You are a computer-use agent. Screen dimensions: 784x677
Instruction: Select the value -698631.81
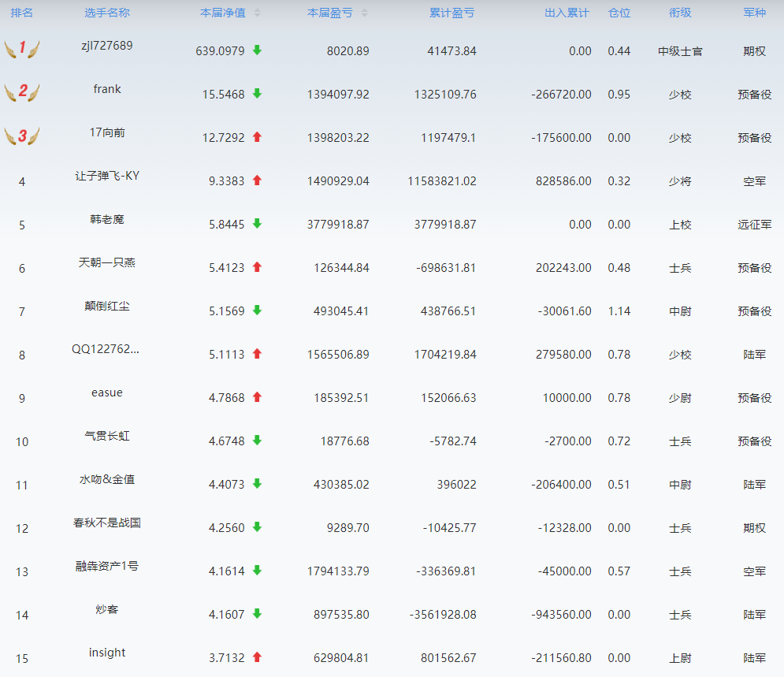click(x=446, y=268)
